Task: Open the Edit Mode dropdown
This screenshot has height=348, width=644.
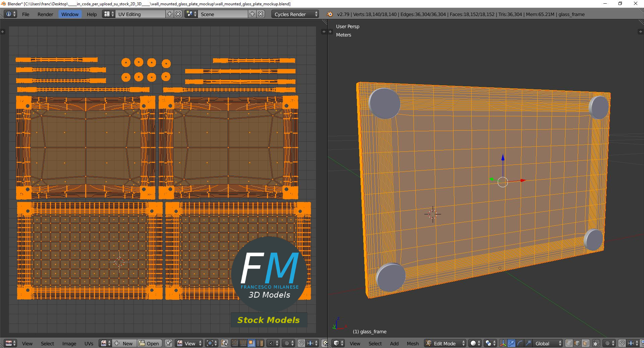Action: (x=445, y=343)
